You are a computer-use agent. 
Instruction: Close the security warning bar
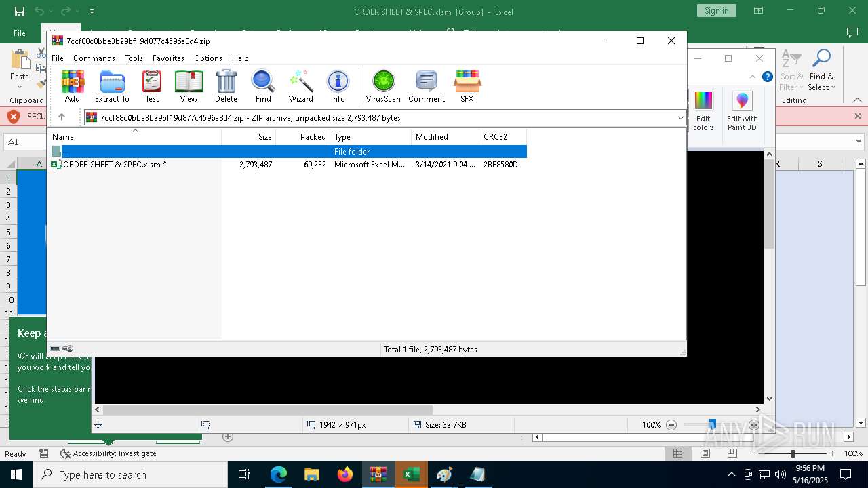(858, 116)
